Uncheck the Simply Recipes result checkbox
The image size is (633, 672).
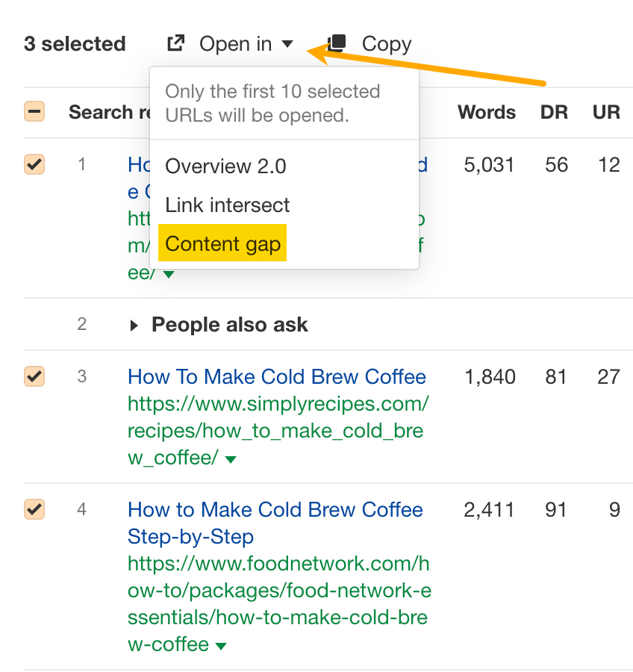click(x=34, y=377)
